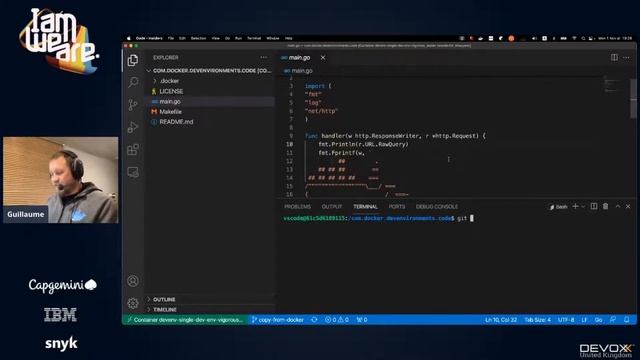Expand the TIMELINE section
640x360 pixels.
click(164, 310)
